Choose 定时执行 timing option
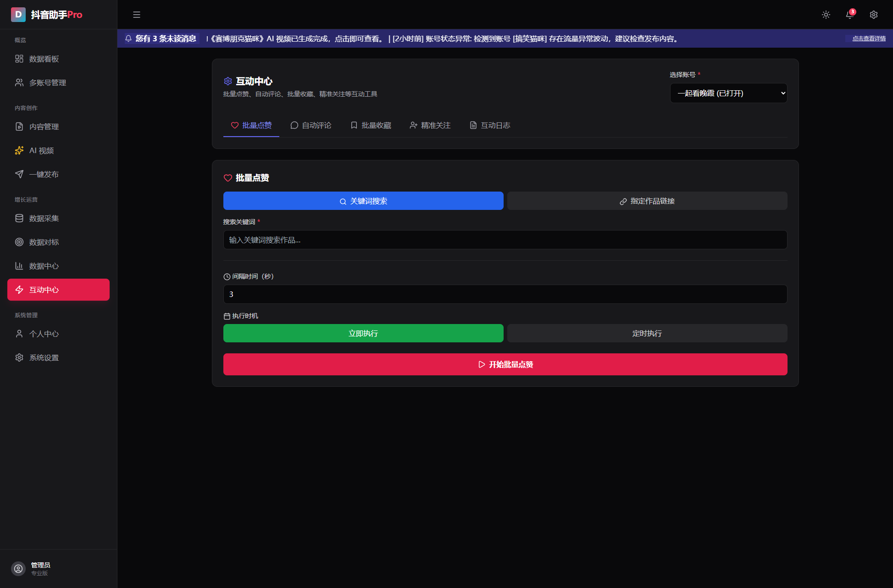Screen dimensions: 893x588 tap(647, 333)
